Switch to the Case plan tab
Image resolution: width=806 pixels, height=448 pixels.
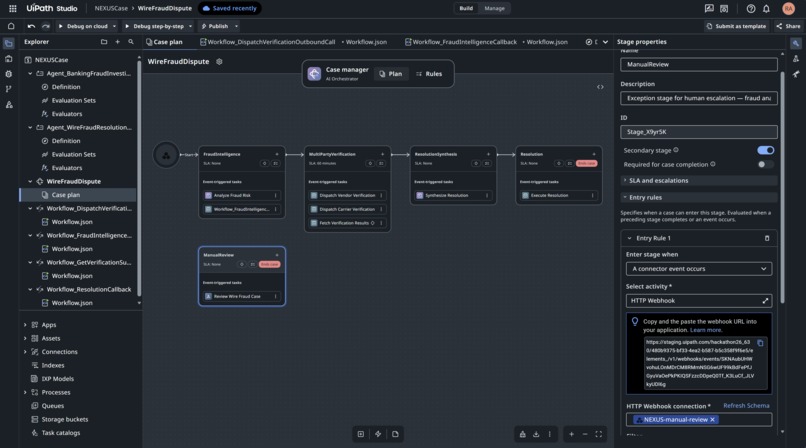click(164, 42)
